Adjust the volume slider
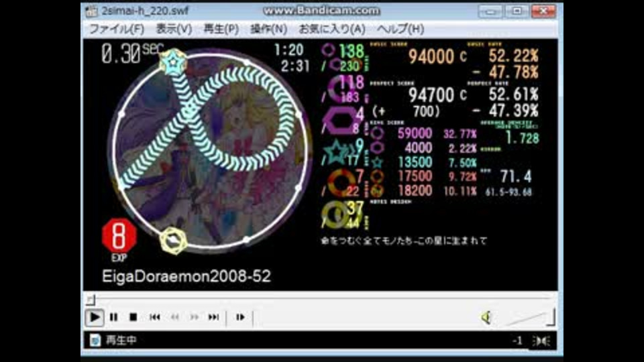This screenshot has height=362, width=644. [x=531, y=318]
